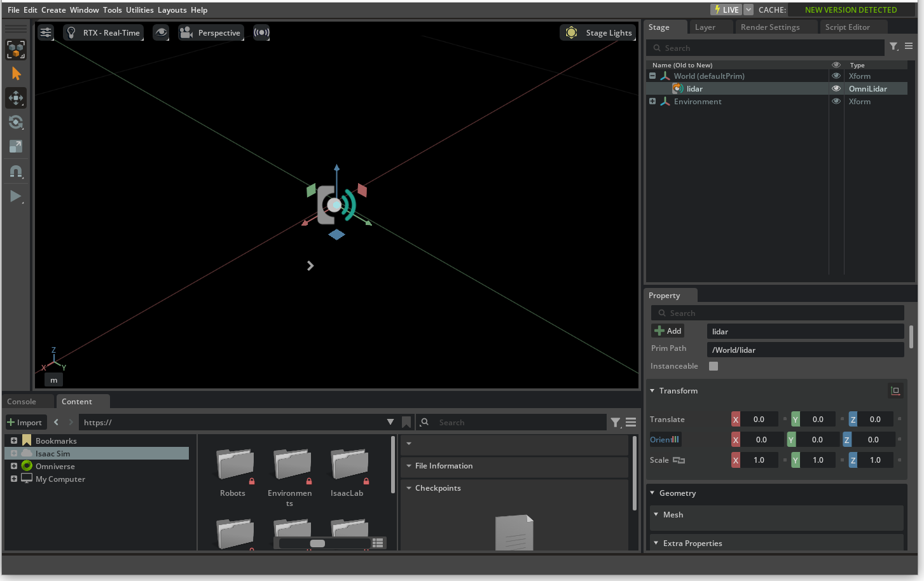924x581 pixels.
Task: Expand the Environment tree node
Action: click(652, 102)
